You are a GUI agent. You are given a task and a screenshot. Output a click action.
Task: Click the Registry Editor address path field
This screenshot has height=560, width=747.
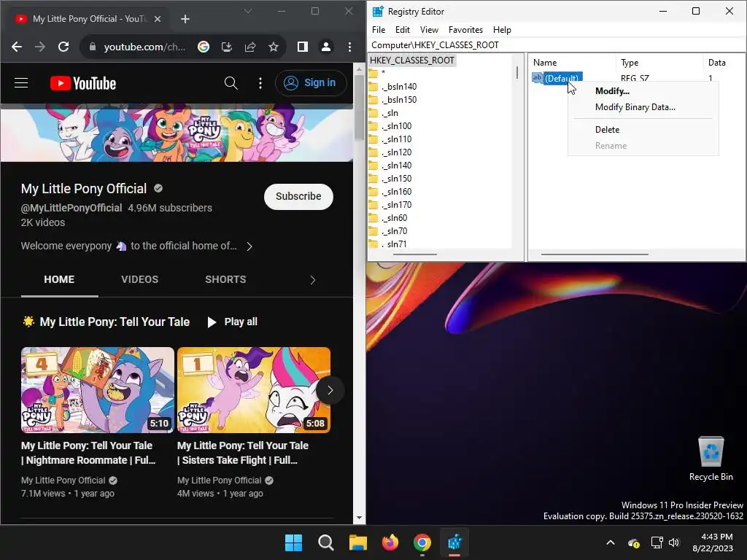click(x=557, y=44)
